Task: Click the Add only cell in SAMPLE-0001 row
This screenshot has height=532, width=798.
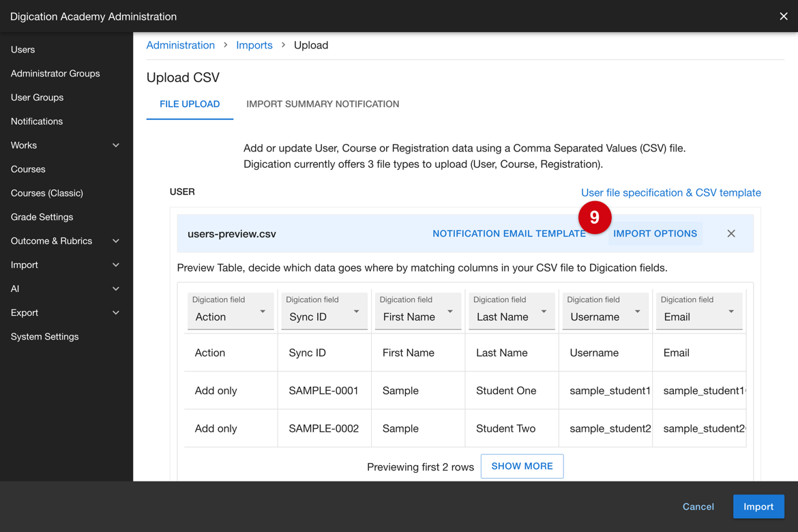Action: 231,390
